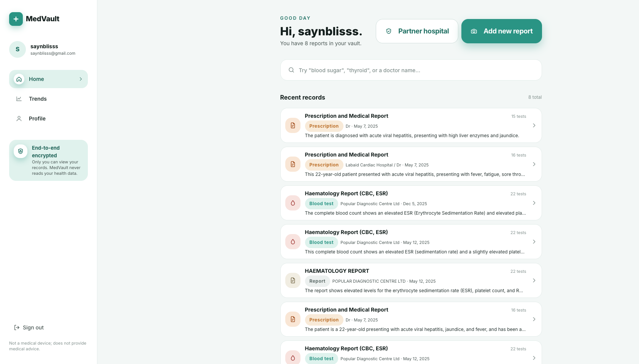Click the shield icon in Partner hospital button
Image resolution: width=639 pixels, height=364 pixels.
pos(389,31)
